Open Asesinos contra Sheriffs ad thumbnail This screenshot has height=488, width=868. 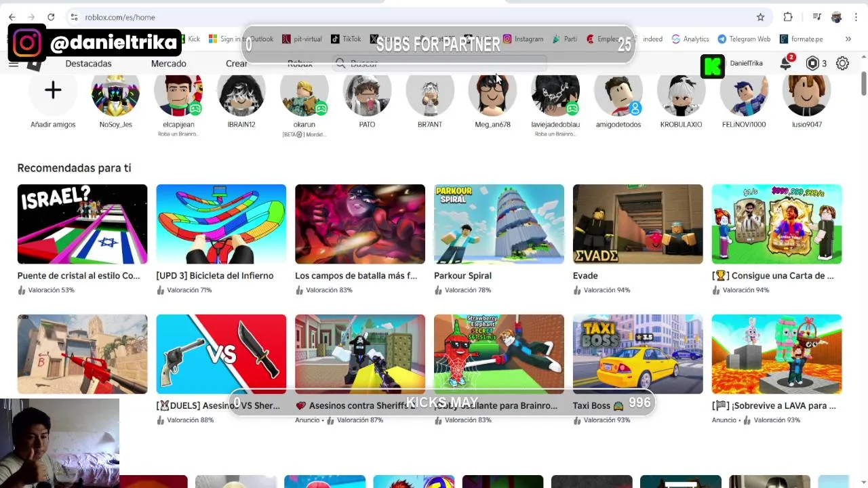tap(360, 354)
